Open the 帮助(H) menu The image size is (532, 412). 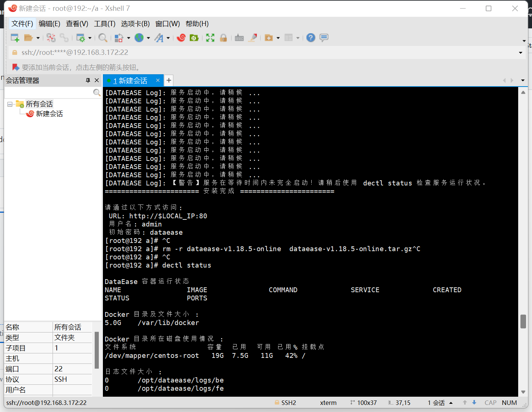197,24
